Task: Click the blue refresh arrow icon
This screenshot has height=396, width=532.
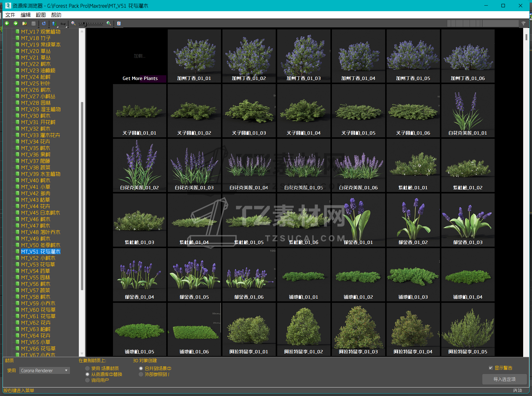Action: tap(44, 24)
